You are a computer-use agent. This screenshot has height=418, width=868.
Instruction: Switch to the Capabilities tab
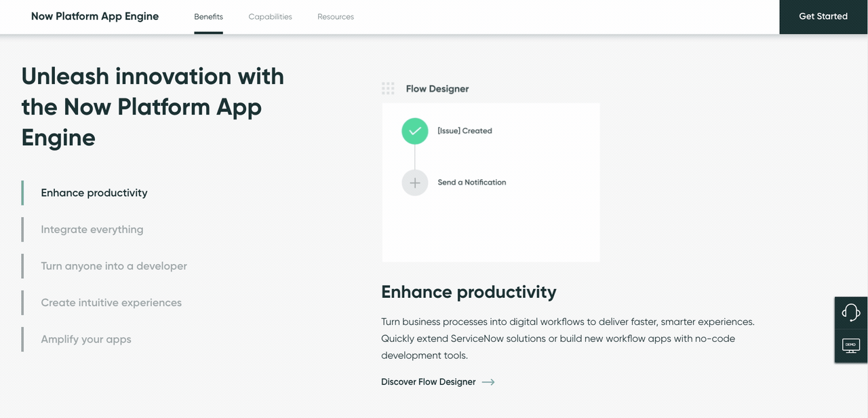click(270, 16)
